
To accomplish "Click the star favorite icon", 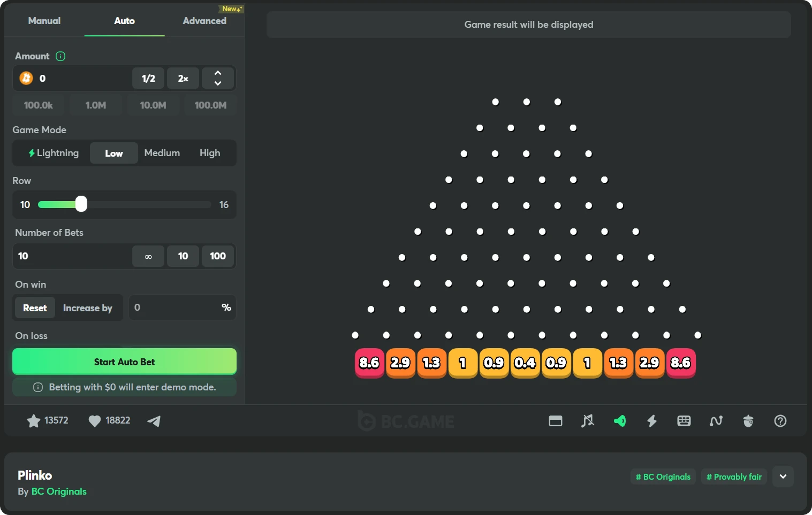I will tap(33, 421).
